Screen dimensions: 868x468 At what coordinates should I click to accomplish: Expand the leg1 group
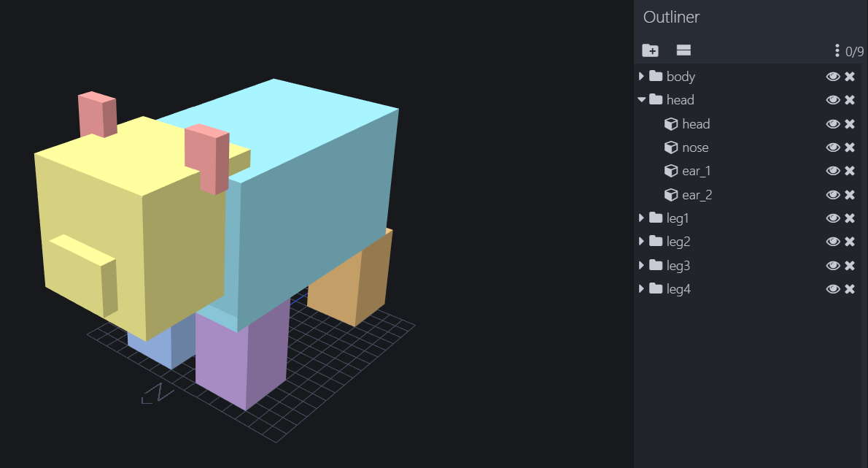pos(642,218)
